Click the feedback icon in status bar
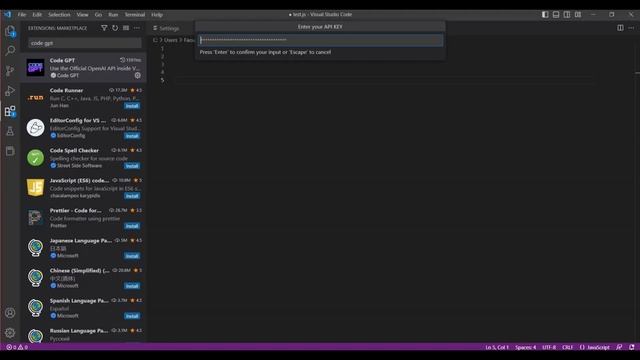This screenshot has height=360, width=640. [x=619, y=347]
